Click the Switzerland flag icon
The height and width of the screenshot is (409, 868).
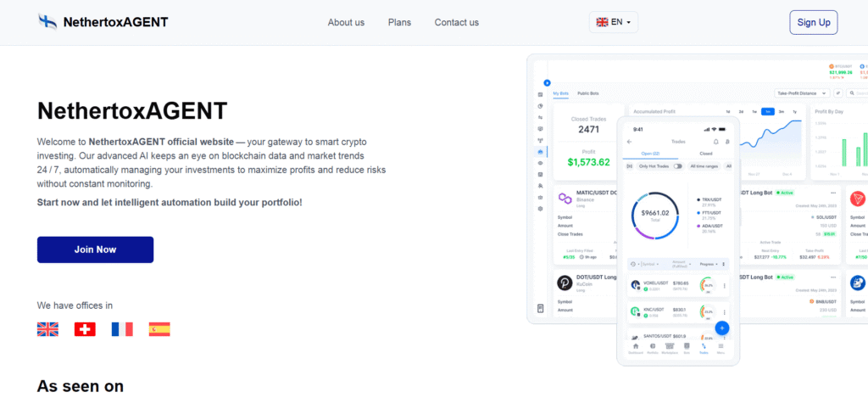(x=85, y=329)
